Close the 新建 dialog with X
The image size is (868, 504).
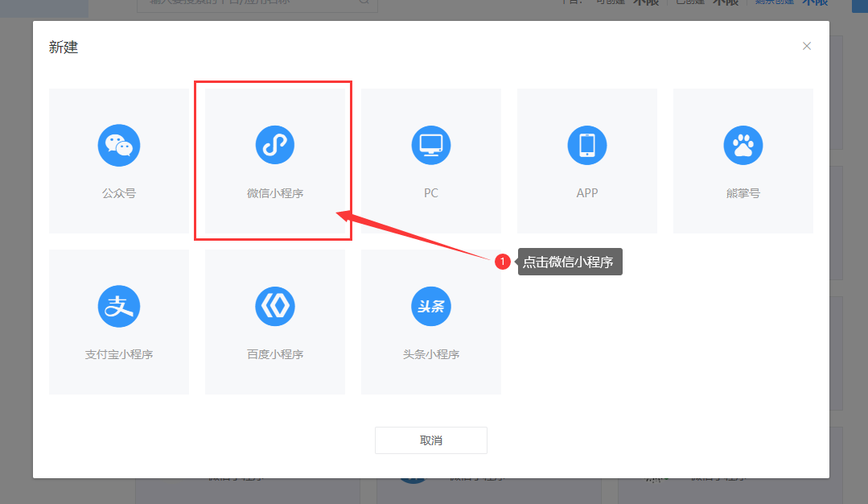[807, 46]
